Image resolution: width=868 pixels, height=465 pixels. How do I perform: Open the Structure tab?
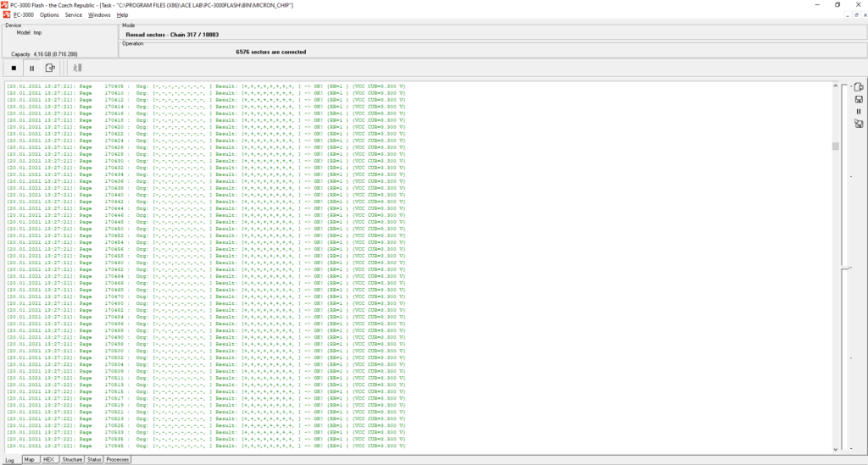point(72,460)
